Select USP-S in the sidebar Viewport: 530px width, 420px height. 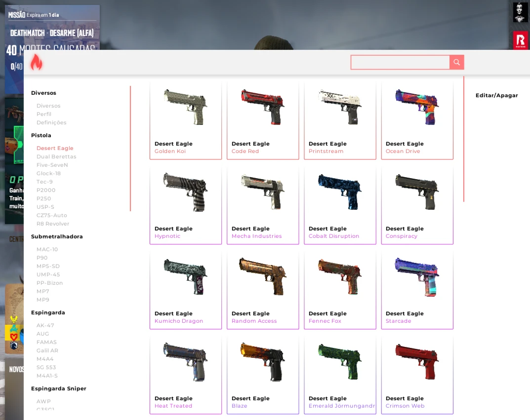[x=45, y=207]
